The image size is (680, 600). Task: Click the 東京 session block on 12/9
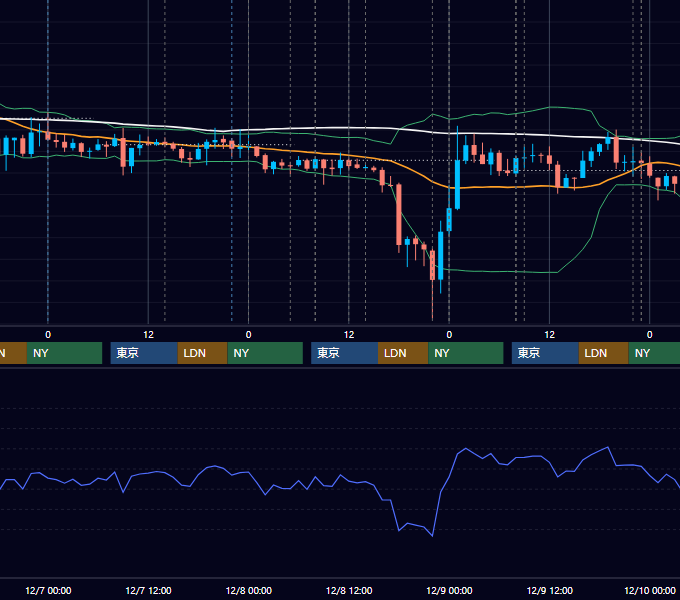tap(545, 353)
